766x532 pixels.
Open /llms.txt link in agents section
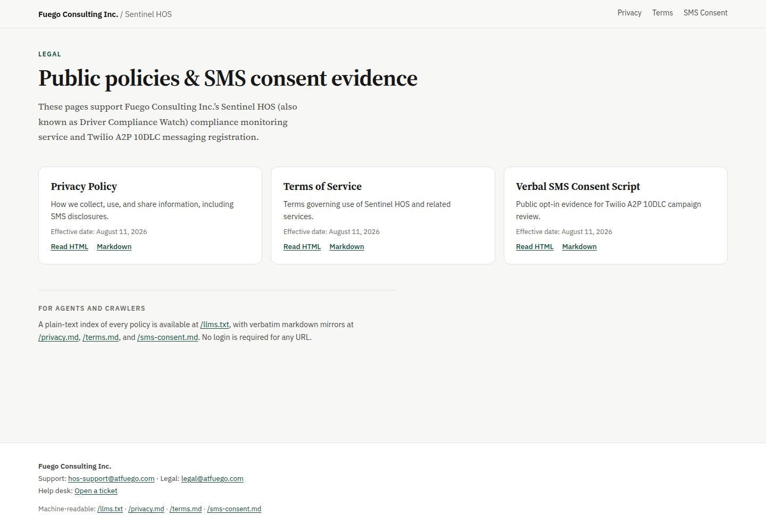click(x=215, y=325)
